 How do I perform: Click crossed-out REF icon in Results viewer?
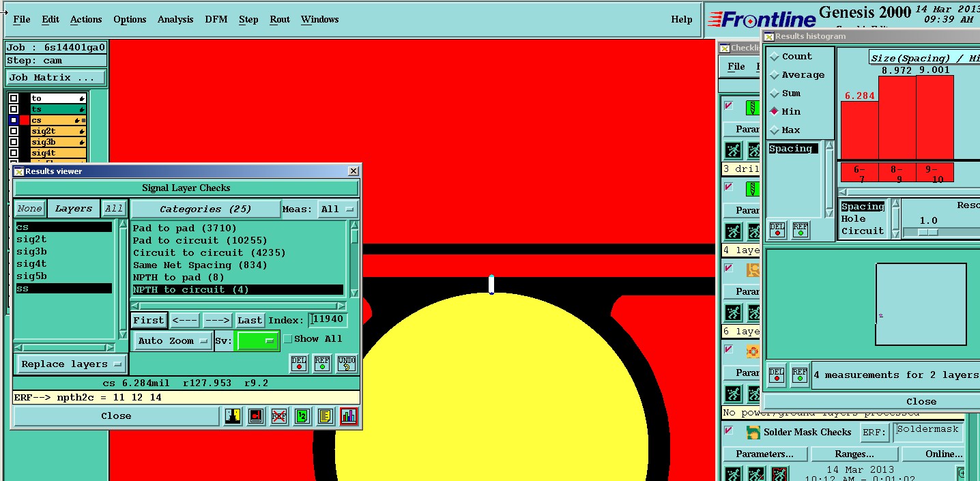[278, 416]
